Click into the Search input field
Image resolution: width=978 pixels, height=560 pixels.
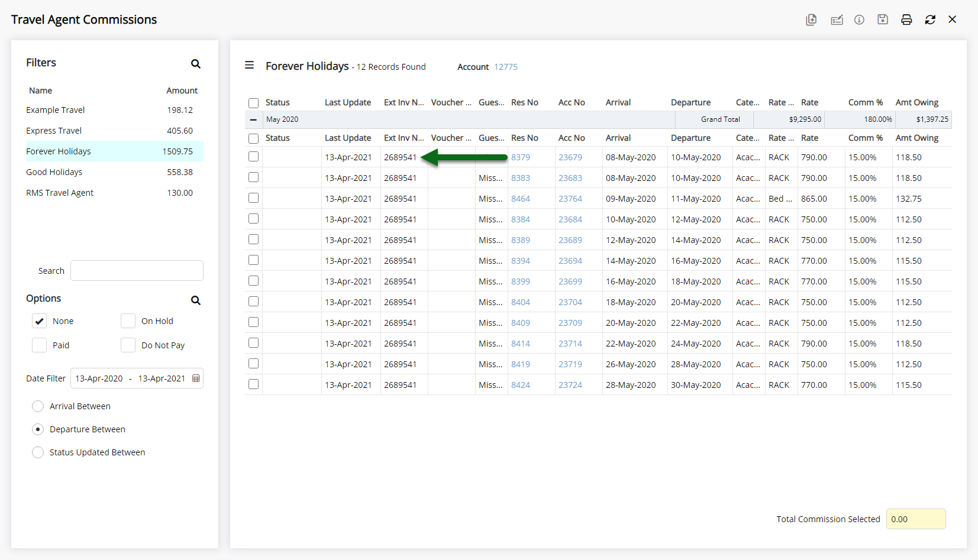coord(137,270)
